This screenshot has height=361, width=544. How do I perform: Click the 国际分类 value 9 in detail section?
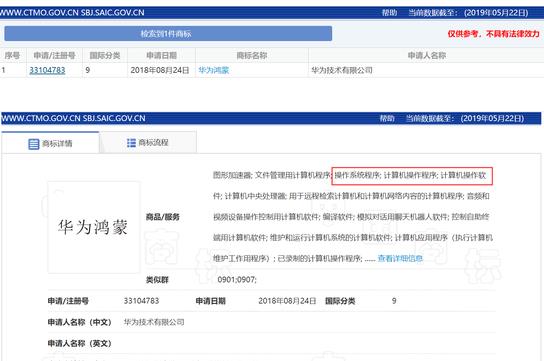[394, 301]
